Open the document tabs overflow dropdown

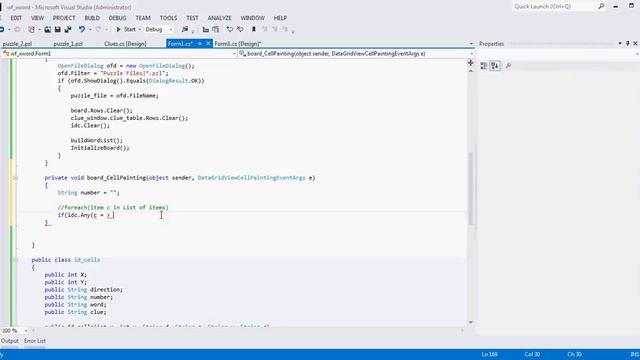point(471,43)
